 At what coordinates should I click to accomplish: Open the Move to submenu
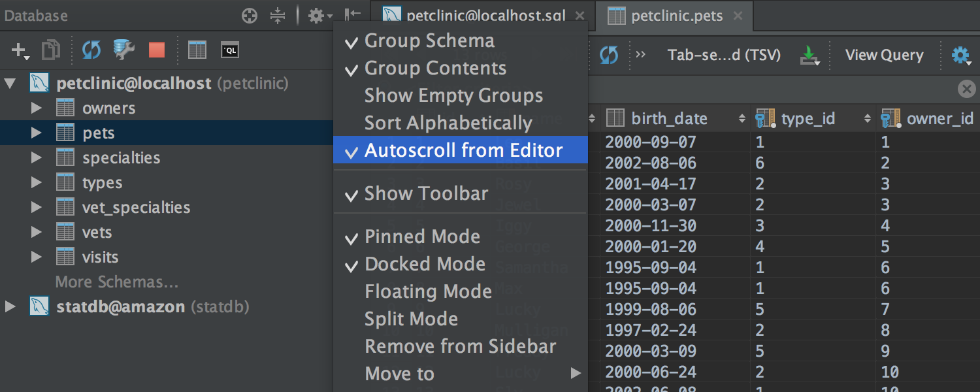(399, 374)
